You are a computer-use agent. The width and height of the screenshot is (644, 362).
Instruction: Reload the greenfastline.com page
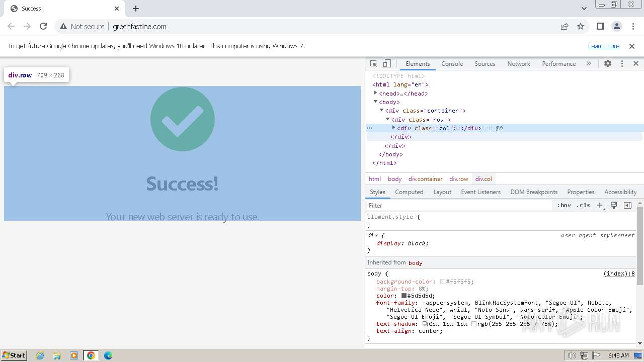[43, 26]
